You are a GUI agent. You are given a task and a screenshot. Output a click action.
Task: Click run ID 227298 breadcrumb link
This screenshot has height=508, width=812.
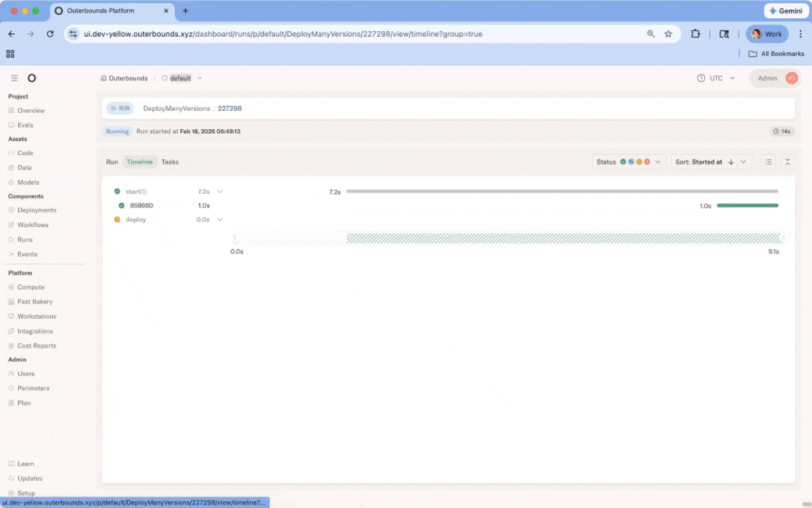click(229, 109)
